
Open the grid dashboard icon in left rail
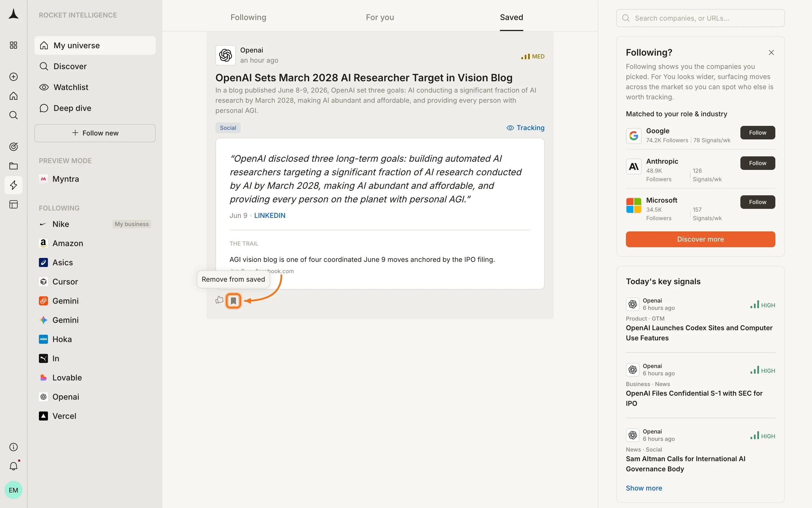tap(14, 45)
